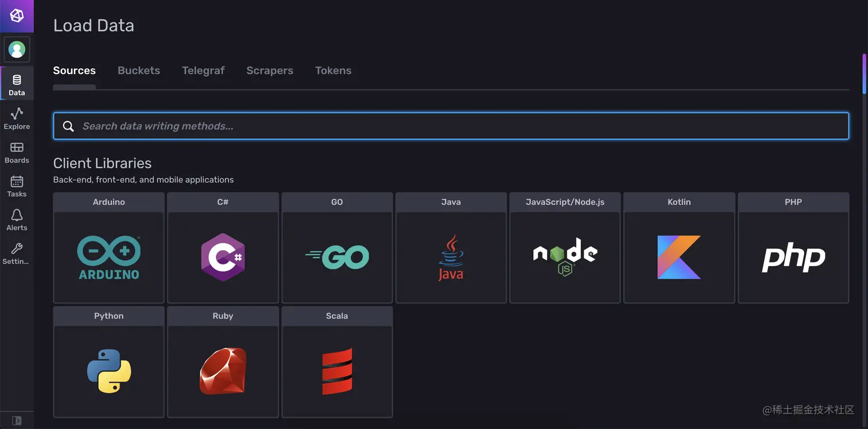Expand the sidebar with the bottom toggle
868x429 pixels.
[x=17, y=420]
